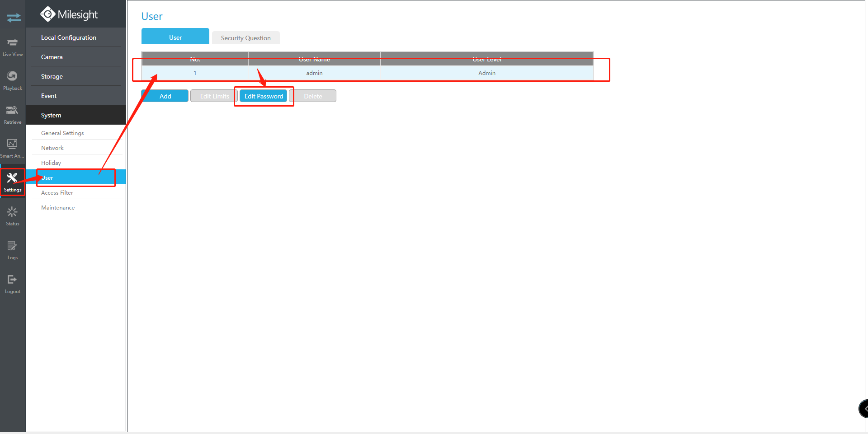
Task: Click the Milesight logo
Action: click(x=69, y=14)
